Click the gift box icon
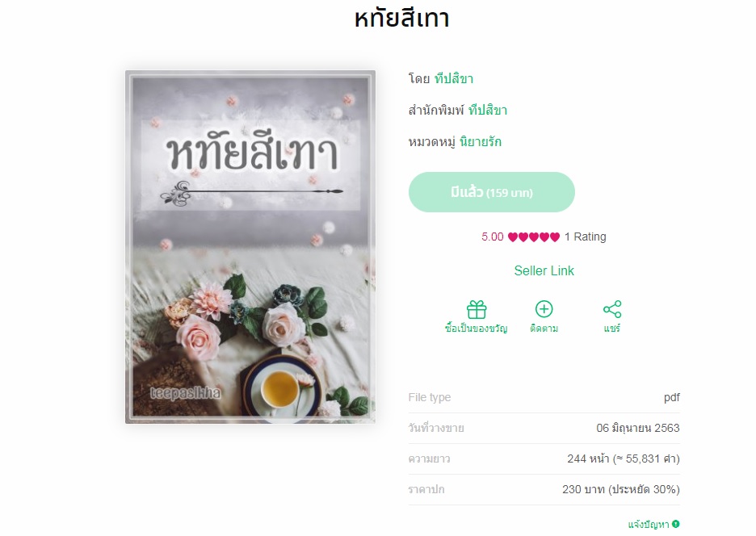This screenshot has width=756, height=536. tap(477, 309)
